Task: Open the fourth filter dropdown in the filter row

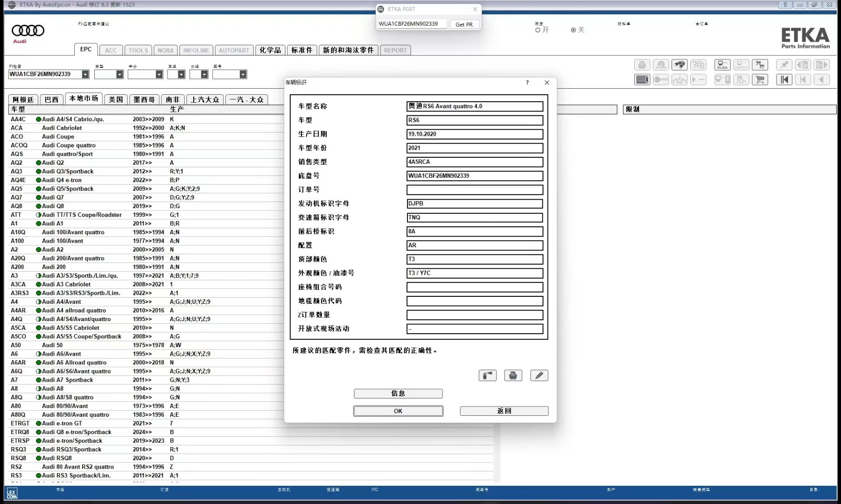Action: pos(181,74)
